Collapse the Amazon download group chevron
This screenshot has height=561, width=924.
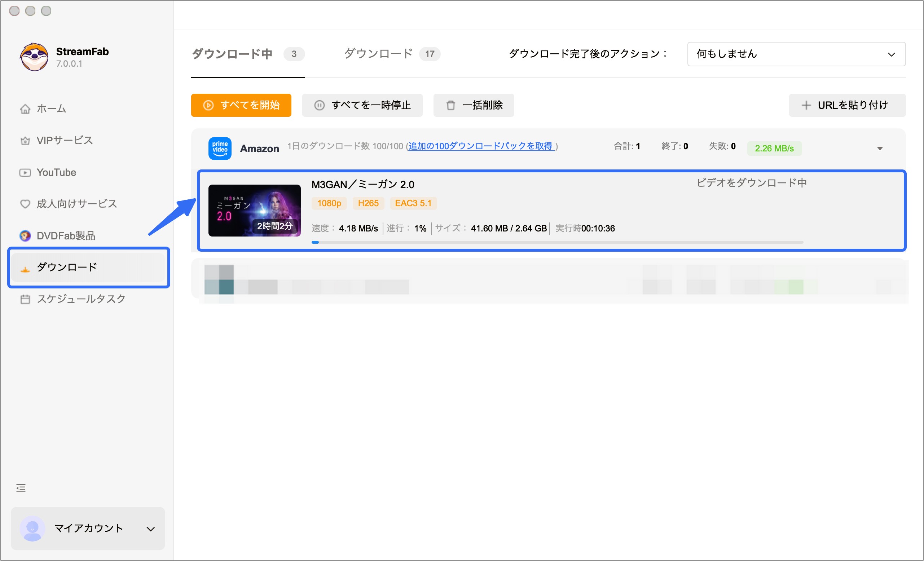point(879,148)
